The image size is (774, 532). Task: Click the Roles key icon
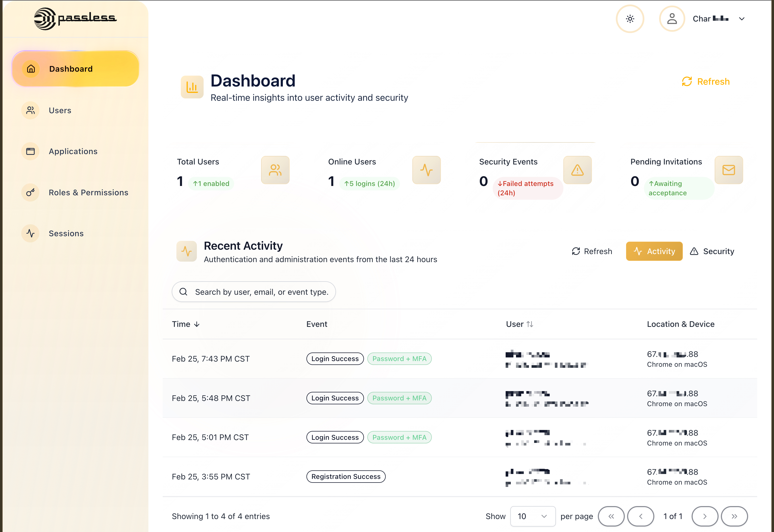click(x=30, y=192)
